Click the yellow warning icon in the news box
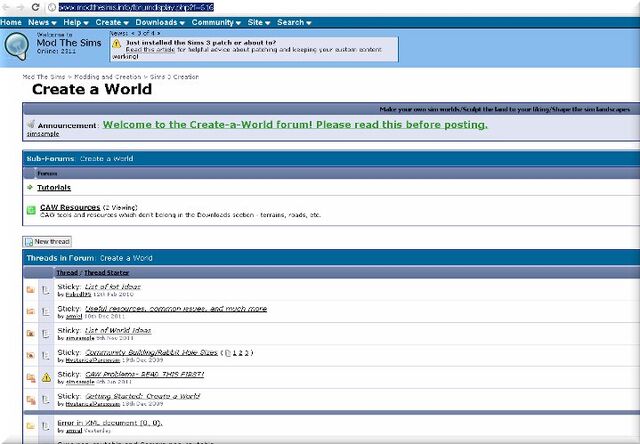The height and width of the screenshot is (444, 640). click(x=117, y=43)
